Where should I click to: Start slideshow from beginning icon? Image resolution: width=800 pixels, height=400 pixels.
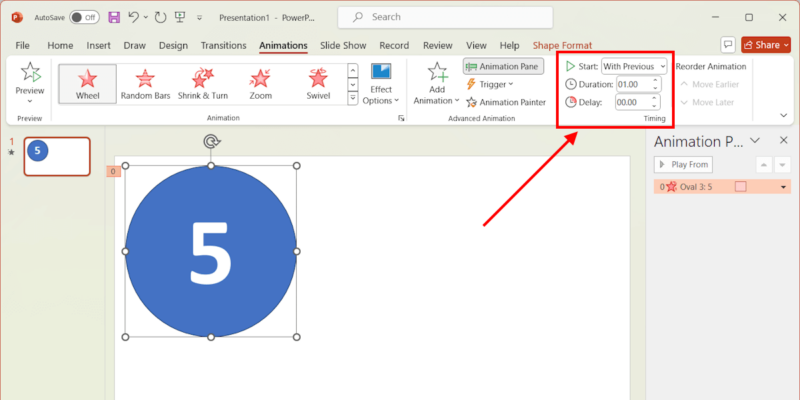click(x=180, y=17)
